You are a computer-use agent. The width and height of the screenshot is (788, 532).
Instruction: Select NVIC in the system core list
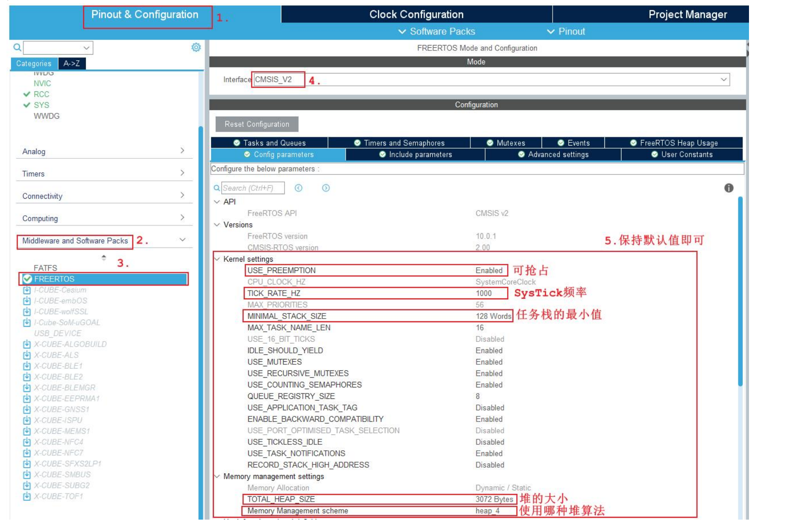[42, 83]
